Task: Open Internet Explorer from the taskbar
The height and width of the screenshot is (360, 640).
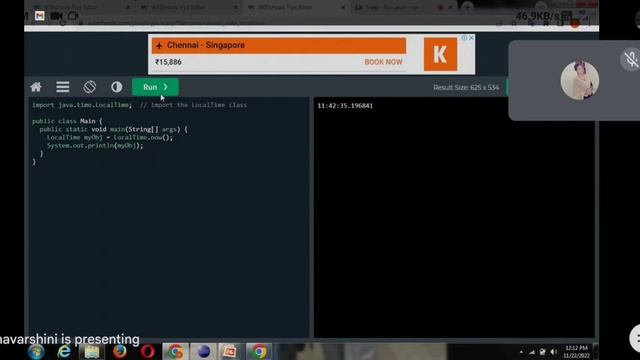Action: 64,352
